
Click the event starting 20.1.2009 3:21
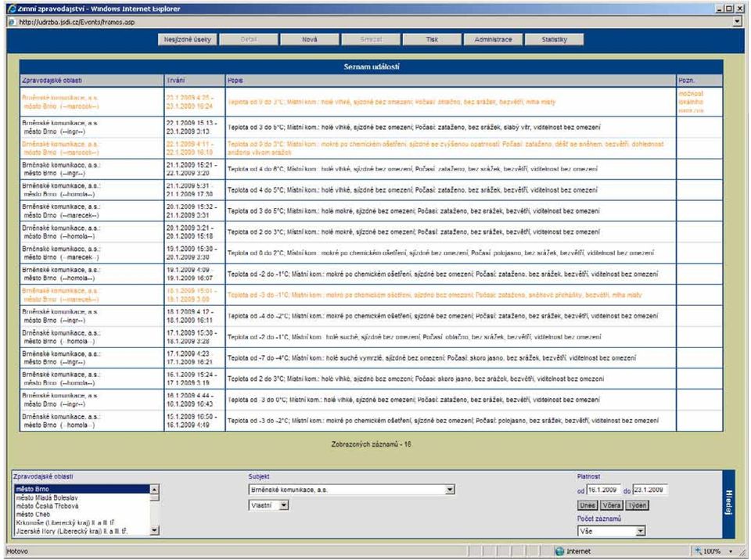(371, 232)
